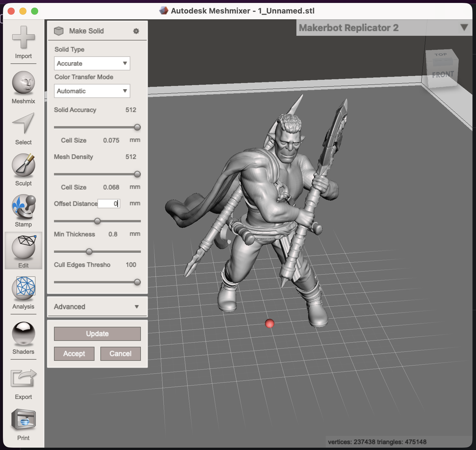Screen dimensions: 476x450
Task: Open the Makerbot Replicator 2 printer dropdown
Action: pos(464,28)
